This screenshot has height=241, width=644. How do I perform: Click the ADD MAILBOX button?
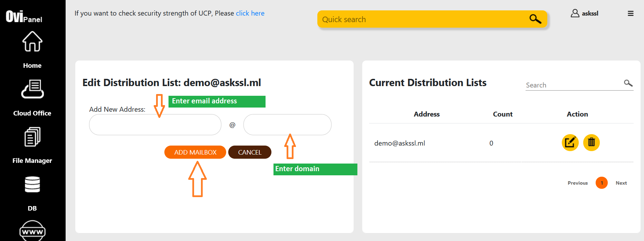tap(195, 152)
